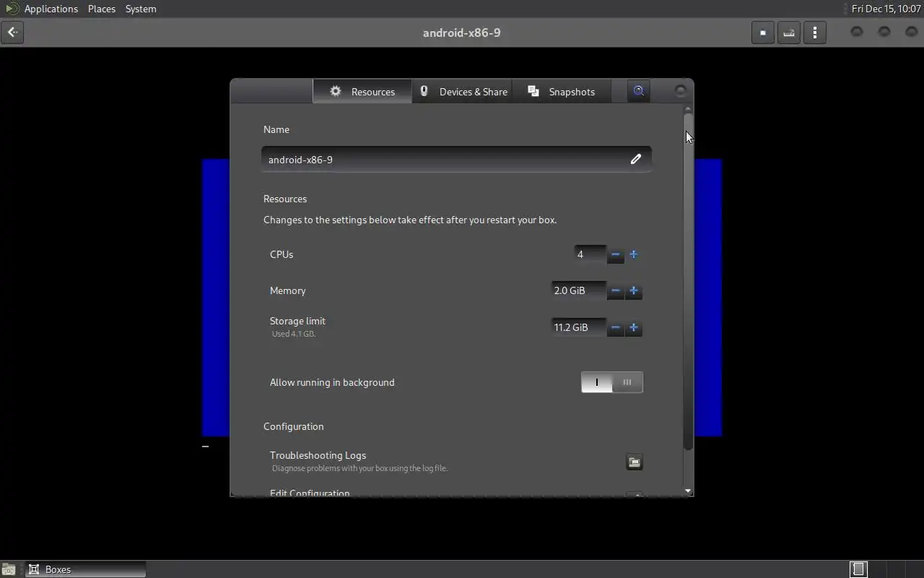Open the System menu
This screenshot has height=578, width=924.
click(141, 9)
